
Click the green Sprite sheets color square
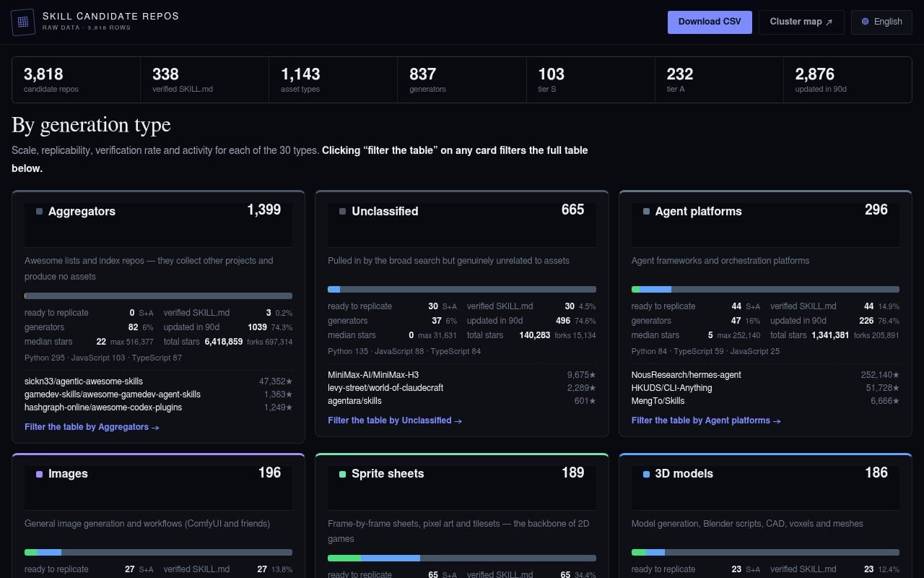[x=342, y=474]
